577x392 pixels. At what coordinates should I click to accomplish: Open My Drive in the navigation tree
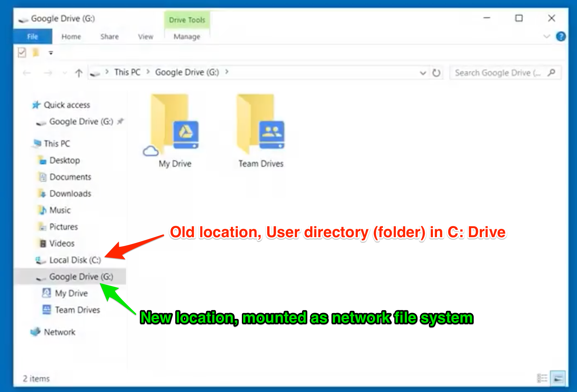click(x=71, y=293)
